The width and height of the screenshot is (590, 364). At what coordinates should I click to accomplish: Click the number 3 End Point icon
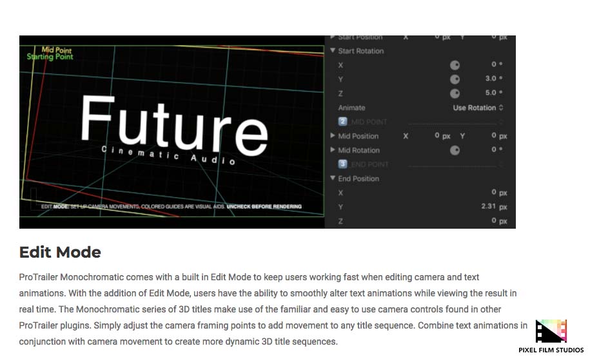[342, 164]
